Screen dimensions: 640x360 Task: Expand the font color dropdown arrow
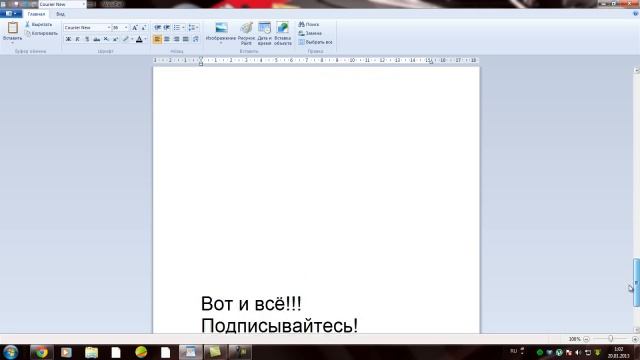pos(145,39)
